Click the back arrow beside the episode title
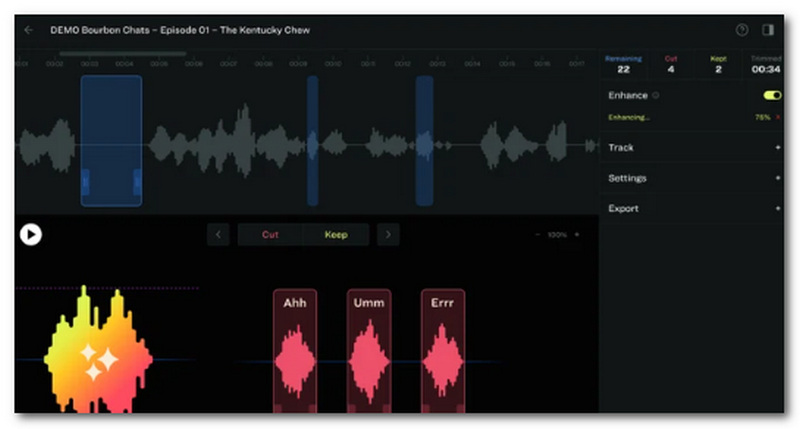 tap(28, 30)
